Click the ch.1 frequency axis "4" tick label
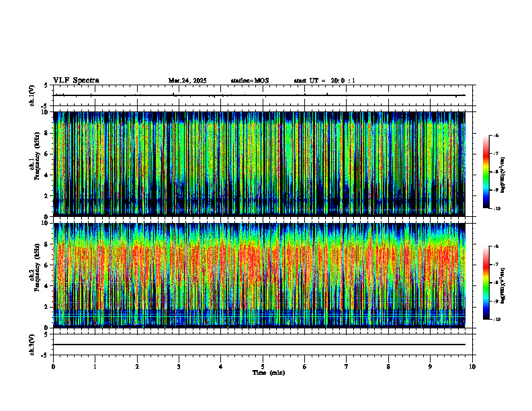Viewport: 532px width, 411px height. pyautogui.click(x=47, y=175)
